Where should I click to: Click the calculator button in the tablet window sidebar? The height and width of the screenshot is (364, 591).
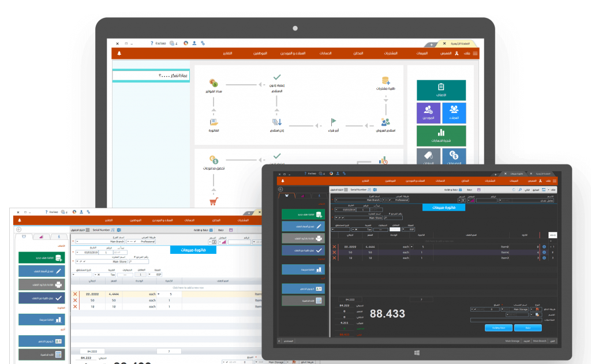click(303, 301)
